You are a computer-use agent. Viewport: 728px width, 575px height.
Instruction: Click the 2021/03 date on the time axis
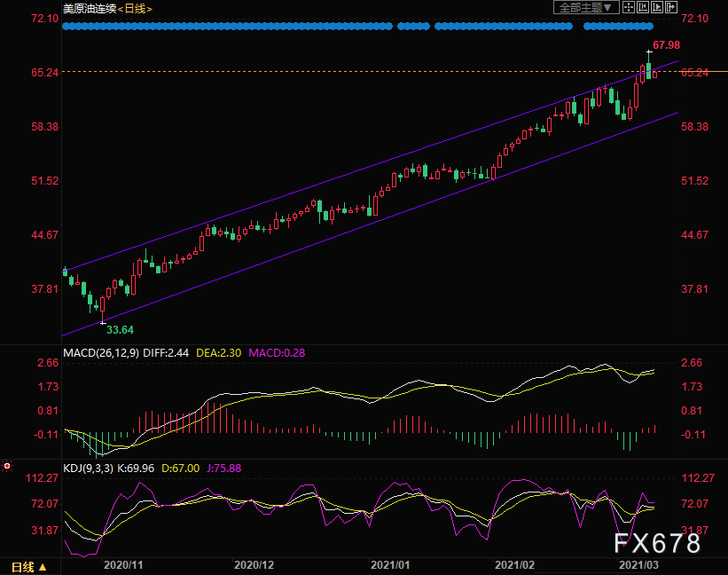(x=638, y=565)
